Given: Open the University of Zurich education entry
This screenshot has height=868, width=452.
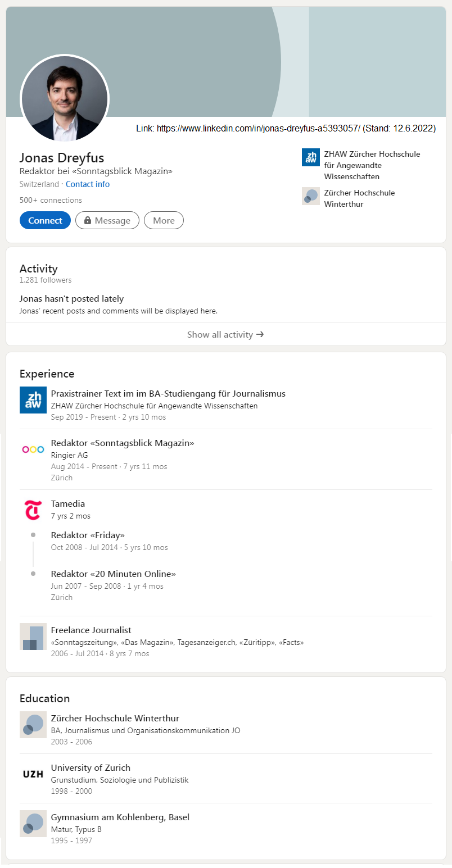Looking at the screenshot, I should click(x=91, y=768).
